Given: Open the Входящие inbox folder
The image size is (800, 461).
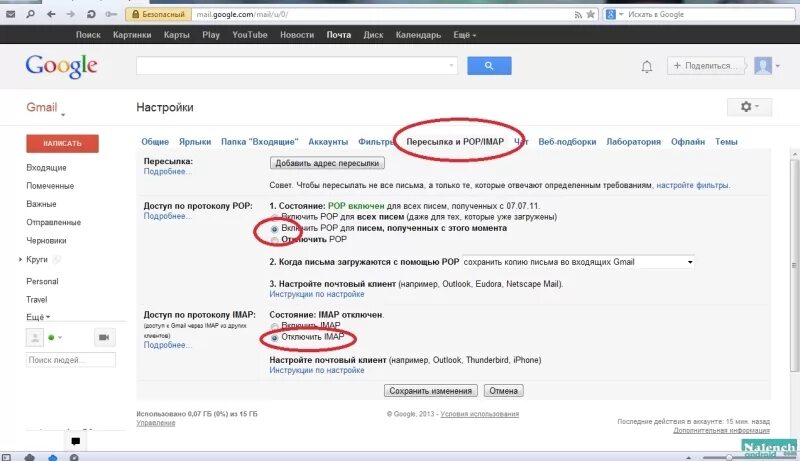Looking at the screenshot, I should [x=46, y=168].
